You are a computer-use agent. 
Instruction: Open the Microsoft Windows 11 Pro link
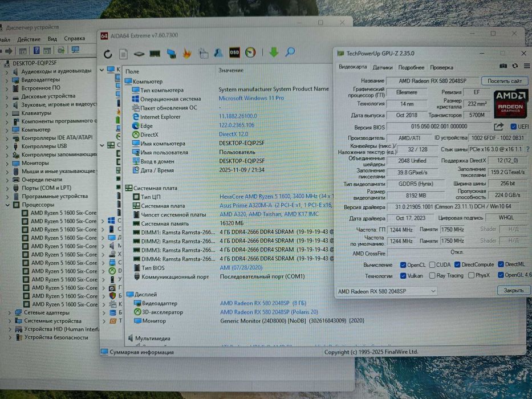tap(251, 98)
